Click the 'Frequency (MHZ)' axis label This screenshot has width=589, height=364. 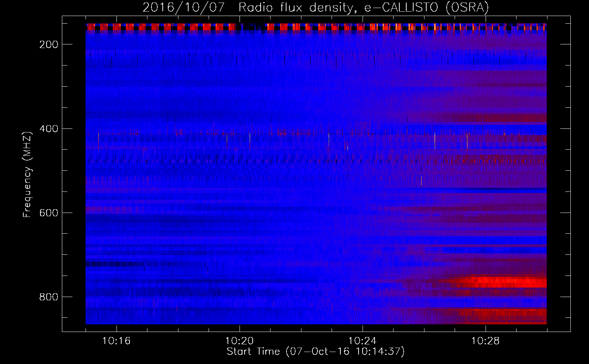[x=27, y=174]
